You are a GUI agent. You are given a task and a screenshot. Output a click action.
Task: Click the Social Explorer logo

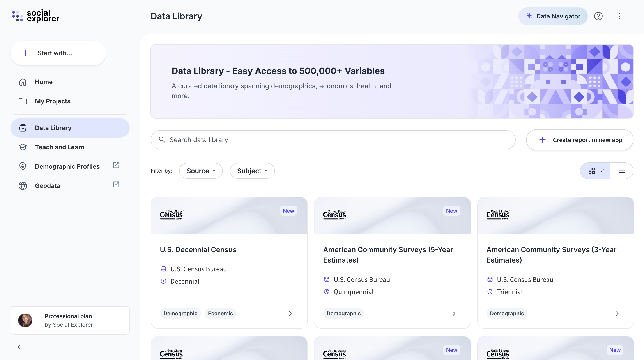coord(36,16)
